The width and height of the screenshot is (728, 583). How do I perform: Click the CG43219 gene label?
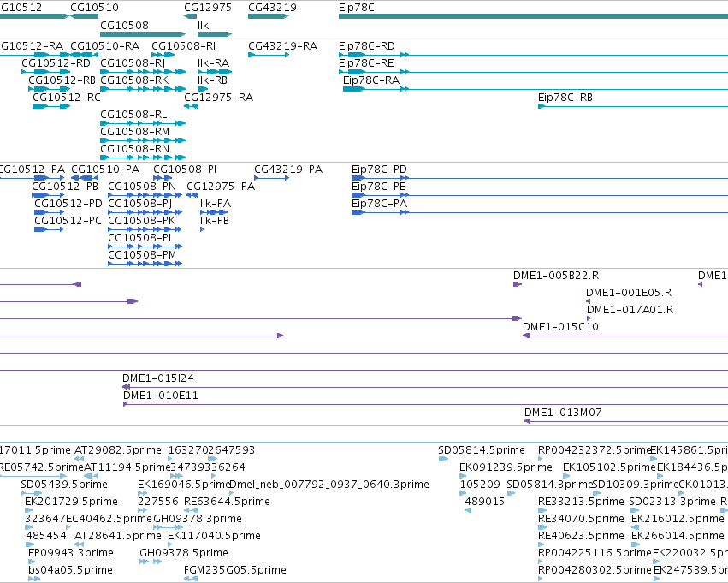pyautogui.click(x=272, y=8)
